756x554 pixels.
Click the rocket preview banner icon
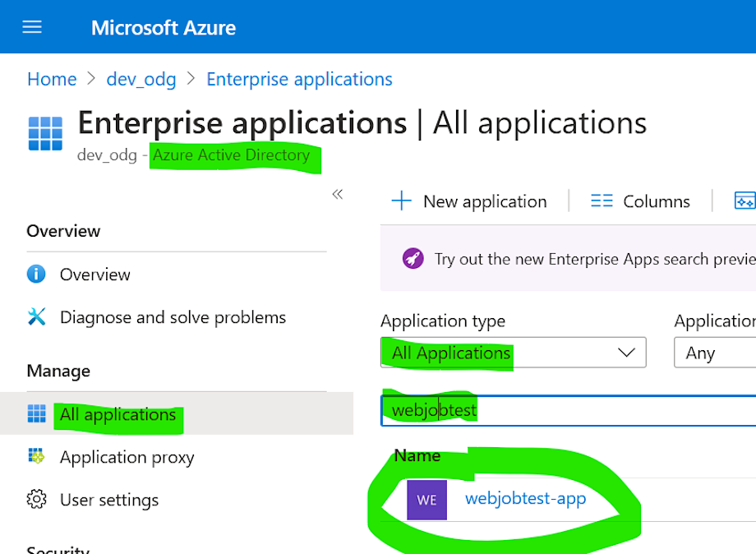[x=413, y=258]
